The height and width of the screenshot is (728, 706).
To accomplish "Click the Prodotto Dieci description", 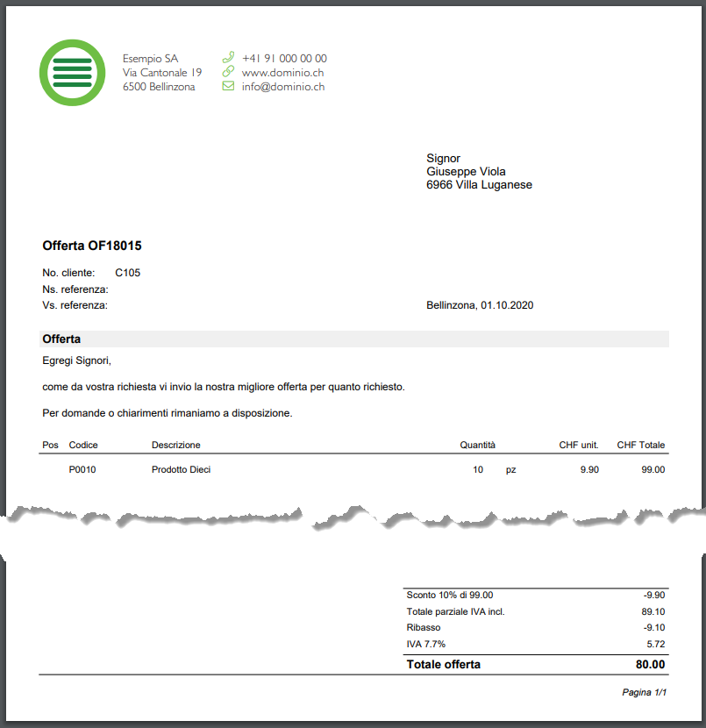I will click(x=181, y=469).
